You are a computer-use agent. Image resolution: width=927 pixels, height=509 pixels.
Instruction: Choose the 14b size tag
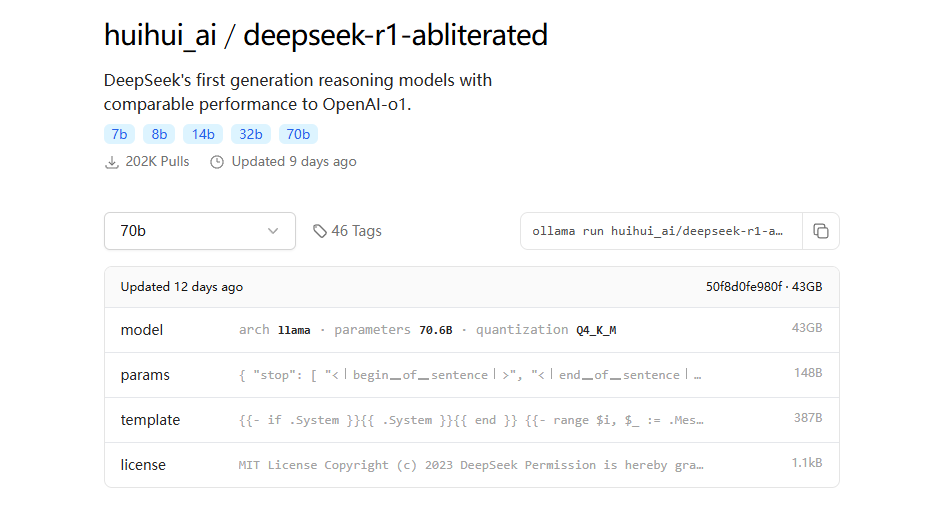tap(203, 134)
